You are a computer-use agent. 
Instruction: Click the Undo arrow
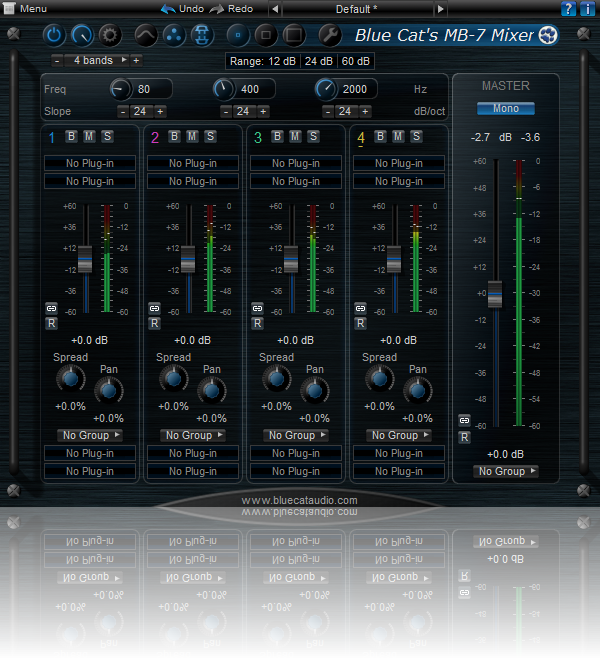coord(168,9)
